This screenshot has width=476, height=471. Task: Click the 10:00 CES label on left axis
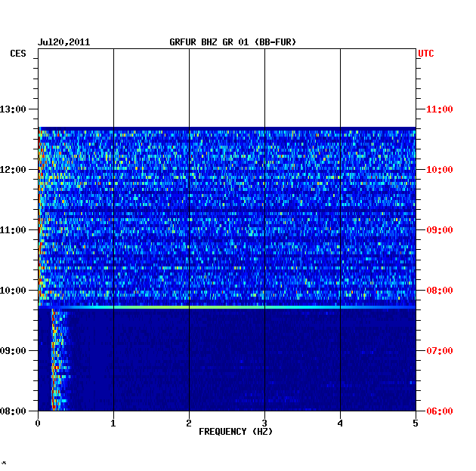pos(13,291)
